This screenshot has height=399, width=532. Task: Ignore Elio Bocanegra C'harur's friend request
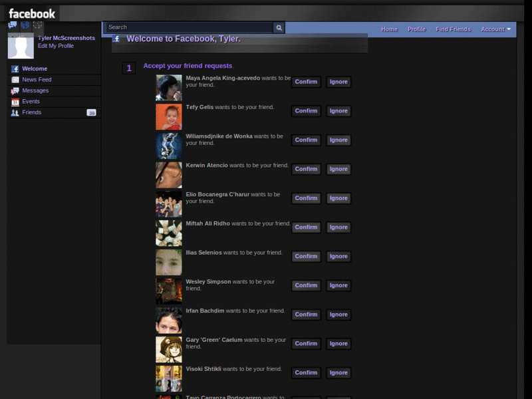pyautogui.click(x=338, y=198)
